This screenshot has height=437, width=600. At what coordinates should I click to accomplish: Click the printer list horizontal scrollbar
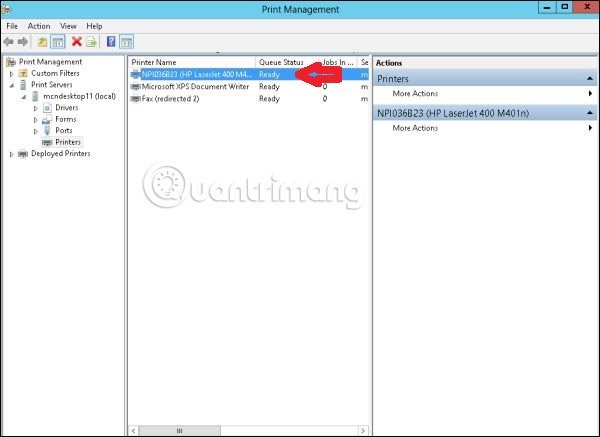coord(249,431)
